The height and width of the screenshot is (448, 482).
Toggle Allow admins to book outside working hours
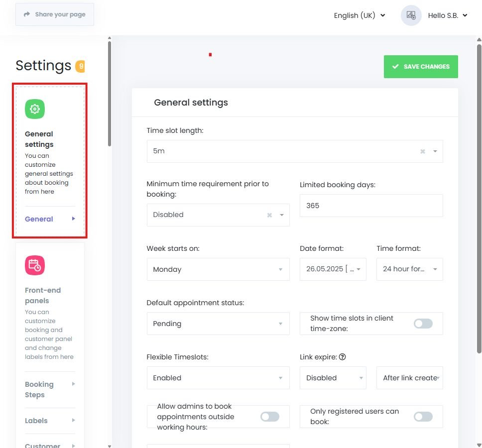pyautogui.click(x=269, y=417)
